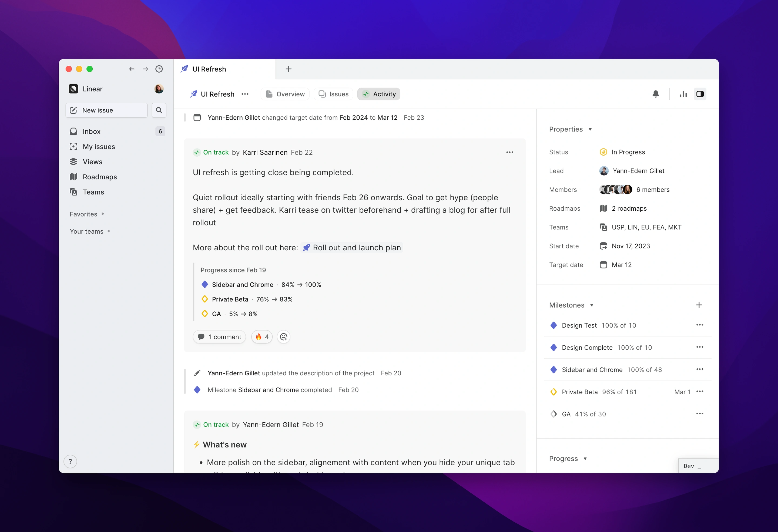Click the notifications bell icon

(656, 94)
